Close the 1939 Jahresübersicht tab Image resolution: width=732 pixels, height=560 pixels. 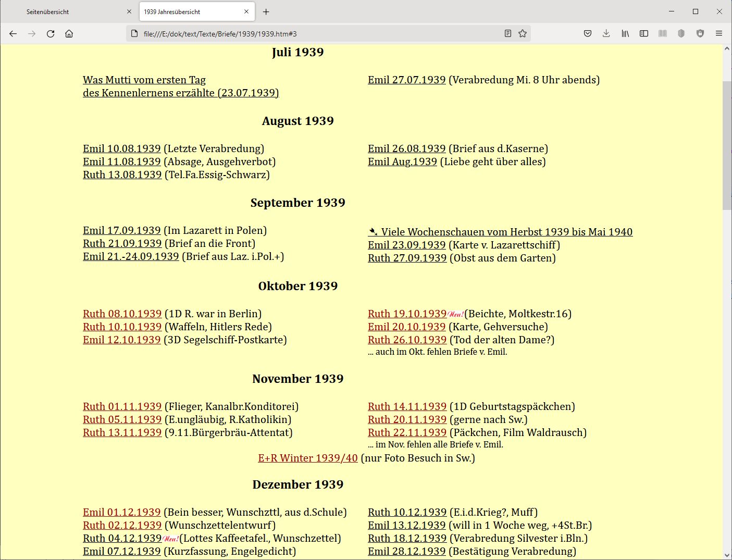click(x=246, y=11)
